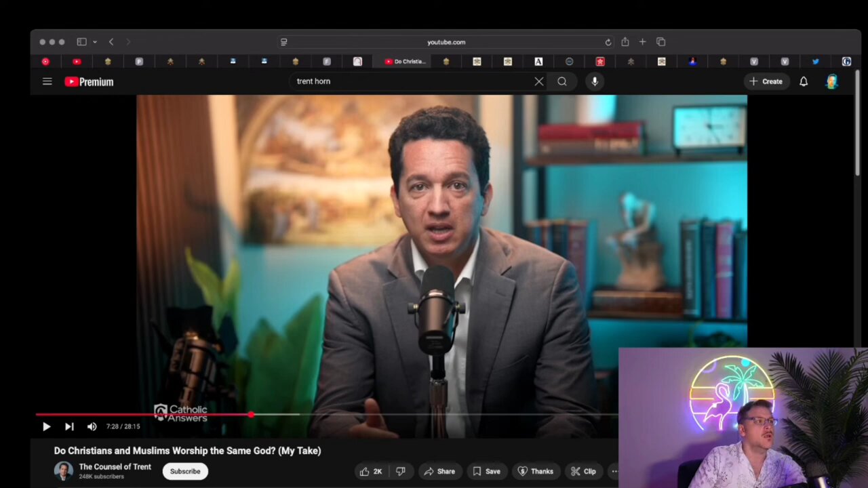Viewport: 868px width, 488px height.
Task: Show the Safari tab overview
Action: coord(661,42)
